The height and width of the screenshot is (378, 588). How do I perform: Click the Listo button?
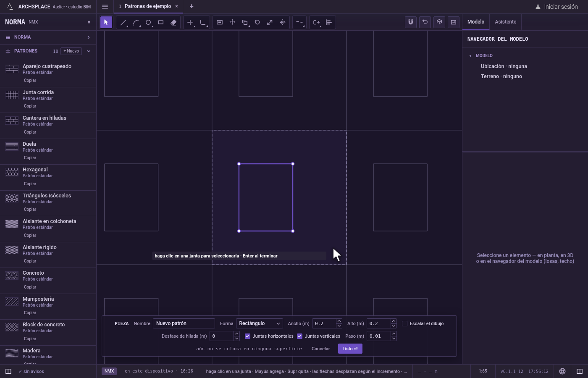350,349
